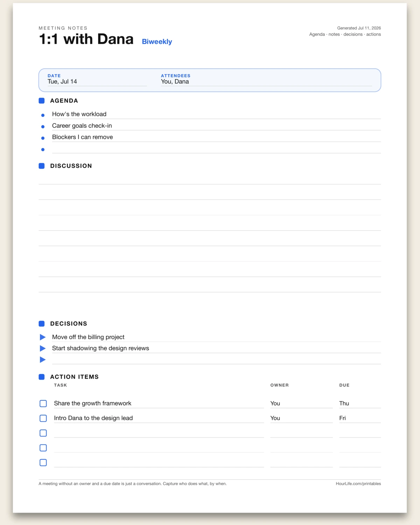Click the DATE label in the info box

(54, 76)
